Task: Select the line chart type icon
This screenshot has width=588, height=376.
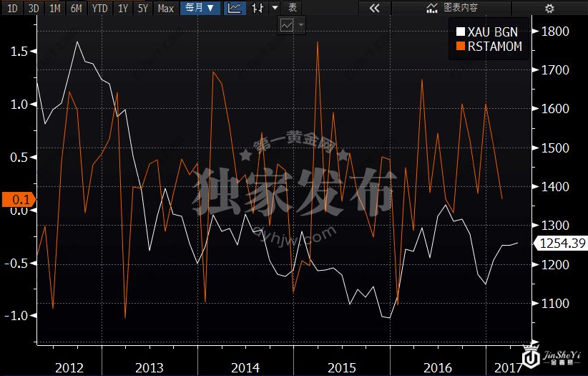Action: tap(234, 9)
